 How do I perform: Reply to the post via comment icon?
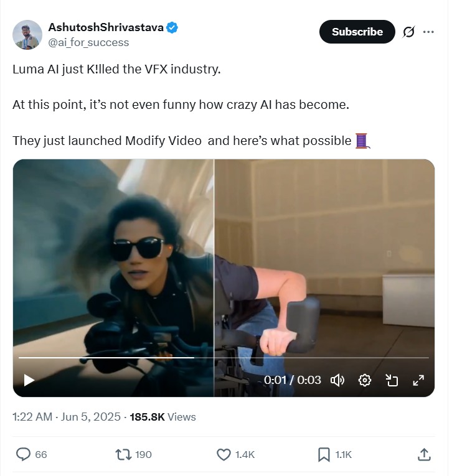(24, 454)
